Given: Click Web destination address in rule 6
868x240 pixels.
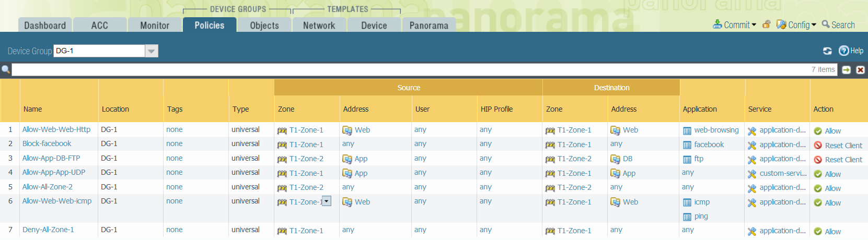Looking at the screenshot, I should coord(630,202).
